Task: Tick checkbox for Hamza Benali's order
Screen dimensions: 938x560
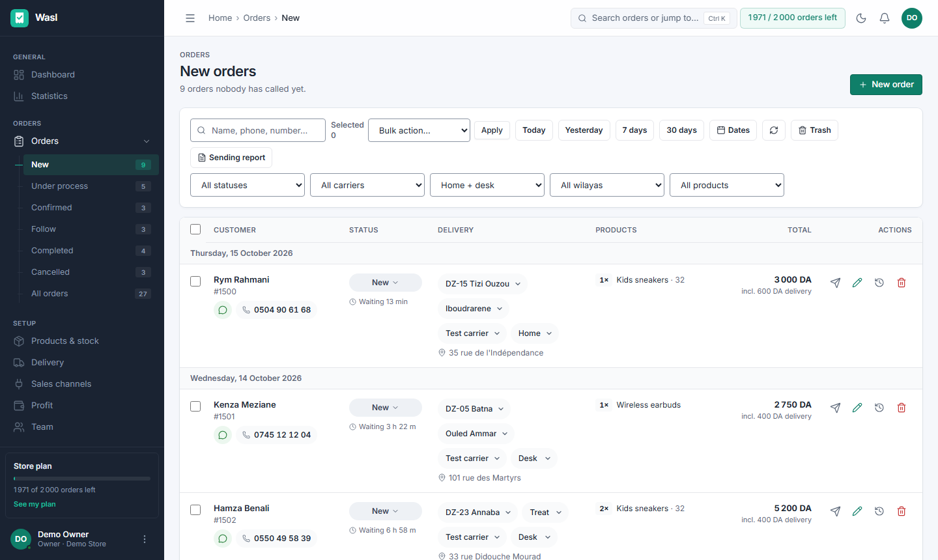Action: [x=195, y=510]
